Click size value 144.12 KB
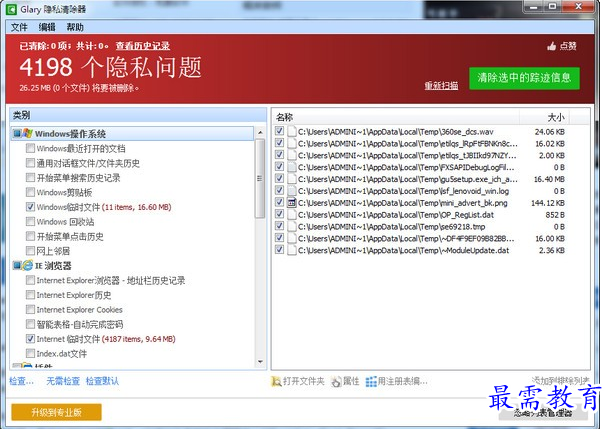 coord(548,203)
